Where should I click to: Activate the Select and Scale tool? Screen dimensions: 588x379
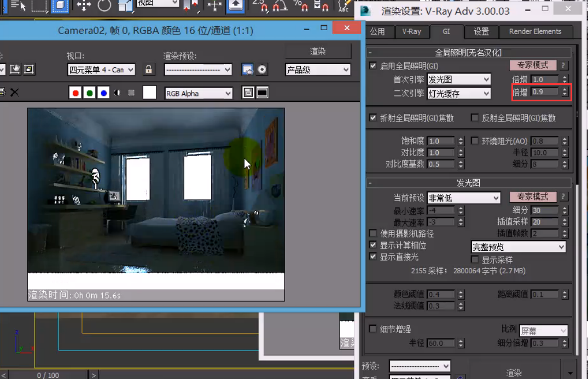tap(125, 5)
